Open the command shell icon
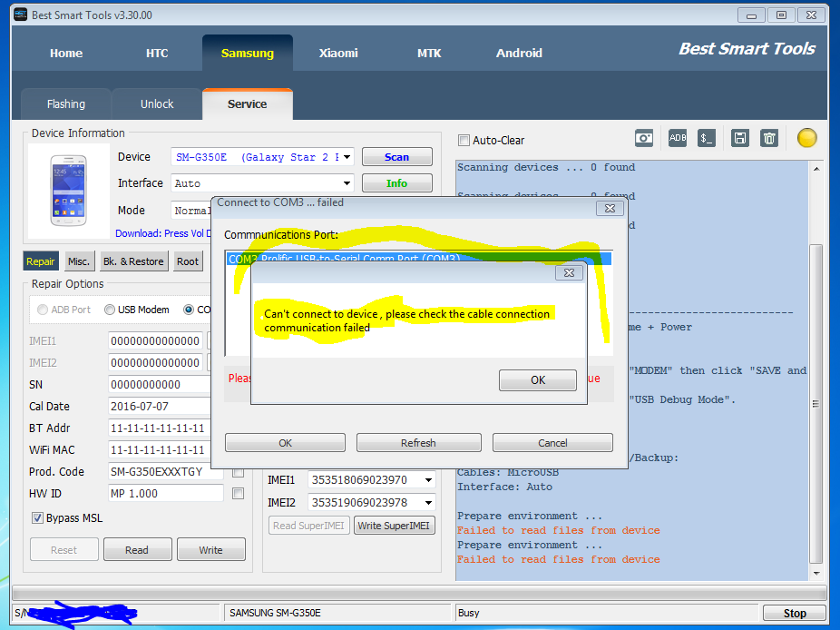Screen dimensions: 840x630 tap(706, 138)
